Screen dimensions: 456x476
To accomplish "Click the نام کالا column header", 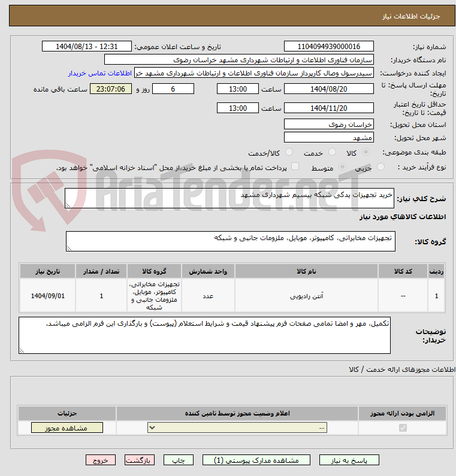I will tap(306, 271).
